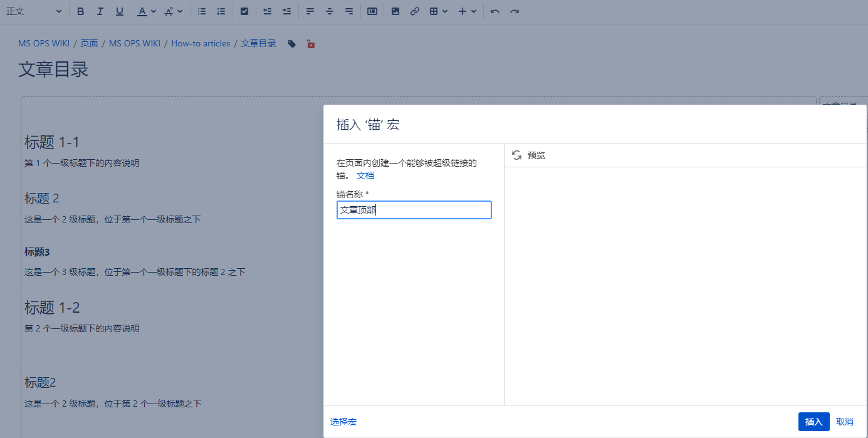Open the 文档 documentation link

tap(365, 175)
